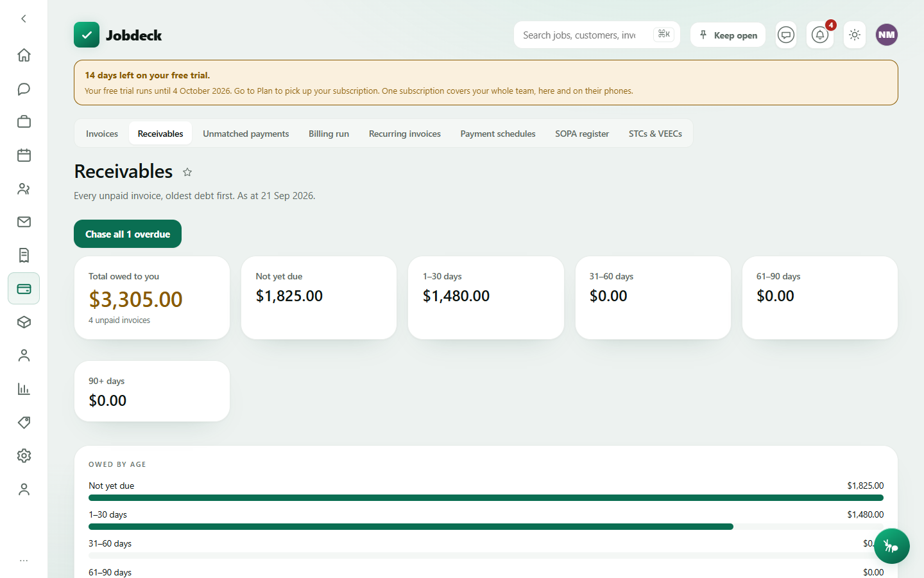Viewport: 924px width, 578px height.
Task: Click the $3,305.00 total amount
Action: [135, 299]
